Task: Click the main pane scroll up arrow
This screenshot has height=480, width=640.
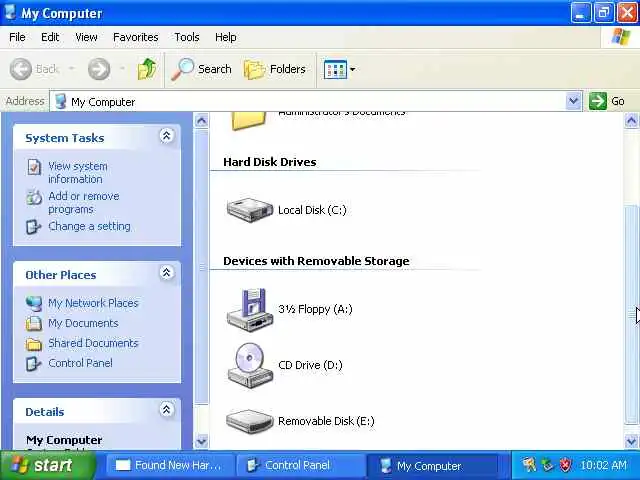Action: point(631,121)
